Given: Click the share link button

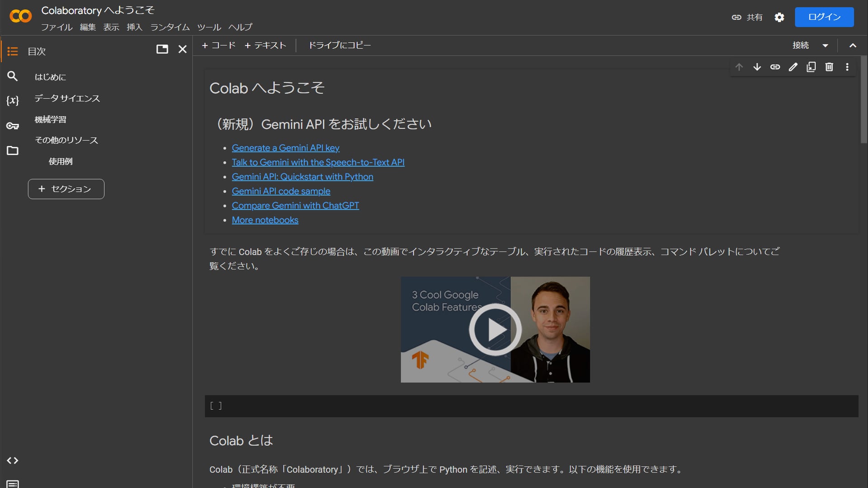Looking at the screenshot, I should 747,17.
